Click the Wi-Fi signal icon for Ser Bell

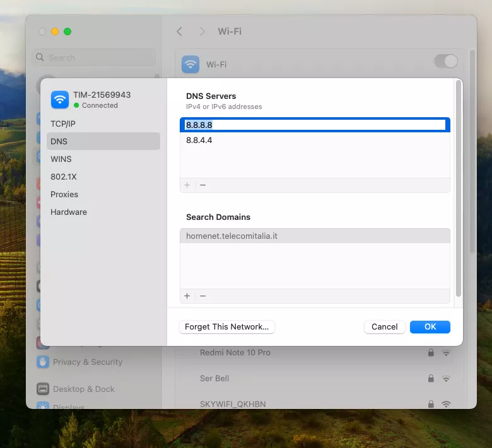pyautogui.click(x=446, y=379)
